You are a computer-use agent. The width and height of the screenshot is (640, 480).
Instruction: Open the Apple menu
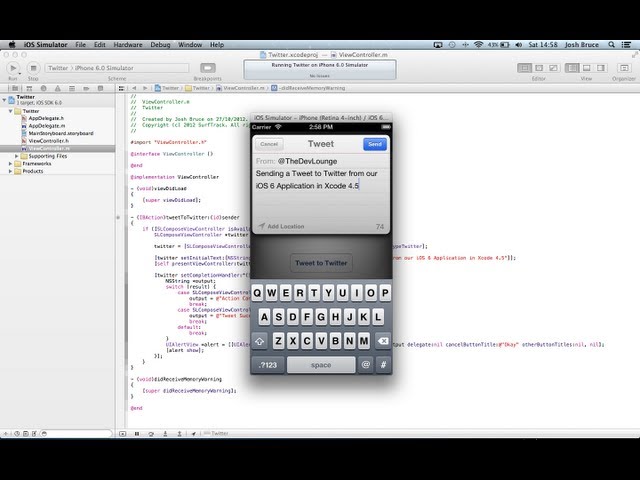(12, 45)
